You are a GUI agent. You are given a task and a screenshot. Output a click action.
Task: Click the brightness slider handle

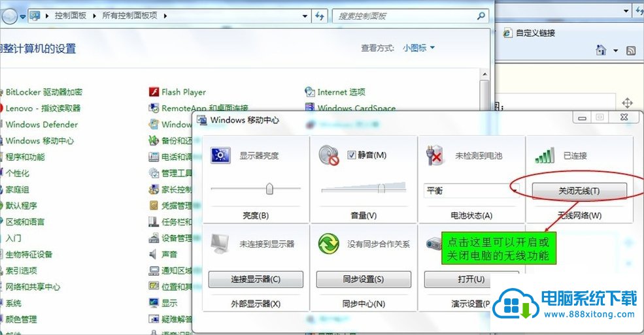click(269, 188)
